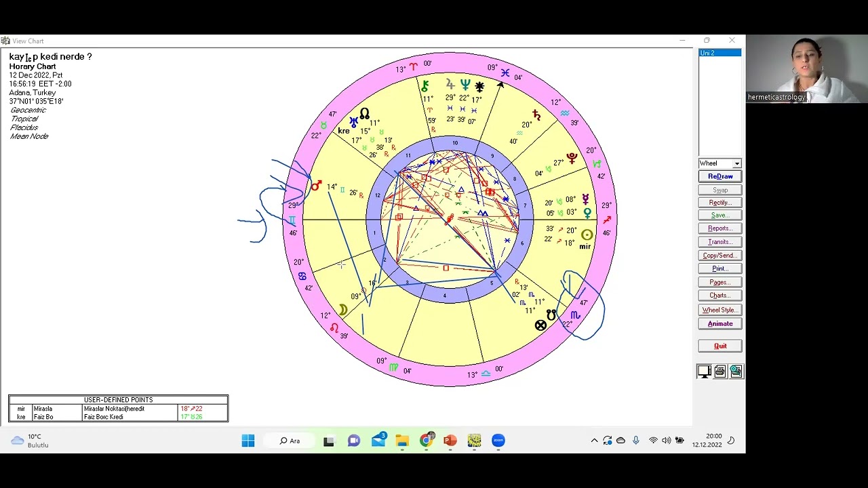Open the Wi-Fi network tray icon
This screenshot has width=868, height=488.
coord(653,441)
